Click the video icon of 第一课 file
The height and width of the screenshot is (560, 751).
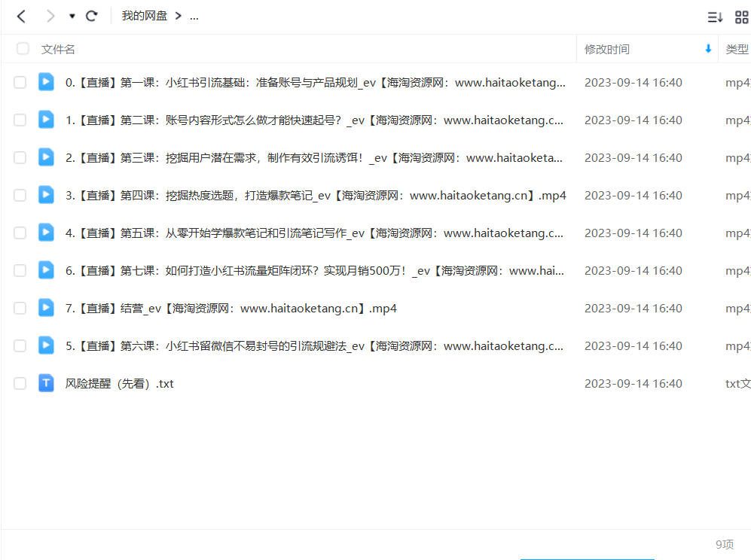coord(46,82)
